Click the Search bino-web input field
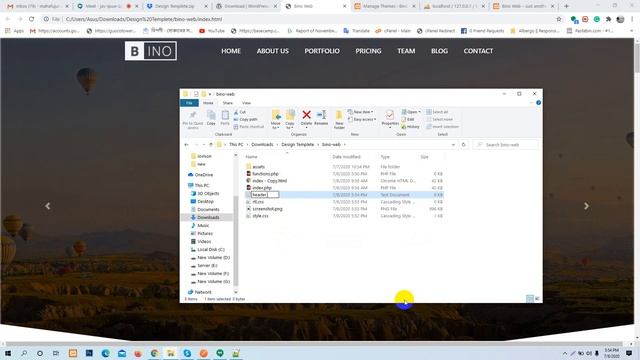 [x=506, y=144]
